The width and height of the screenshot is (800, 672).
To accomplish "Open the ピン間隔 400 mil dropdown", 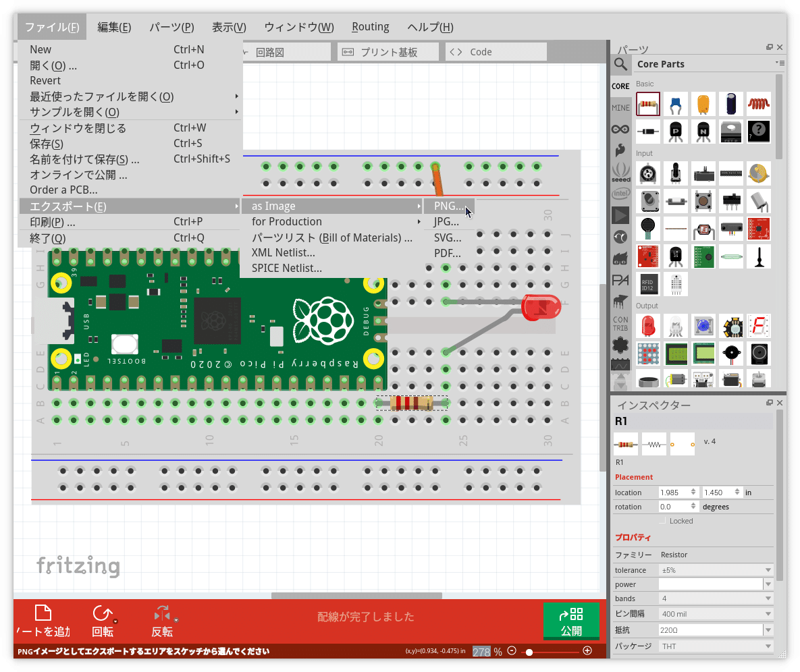I will [x=716, y=614].
